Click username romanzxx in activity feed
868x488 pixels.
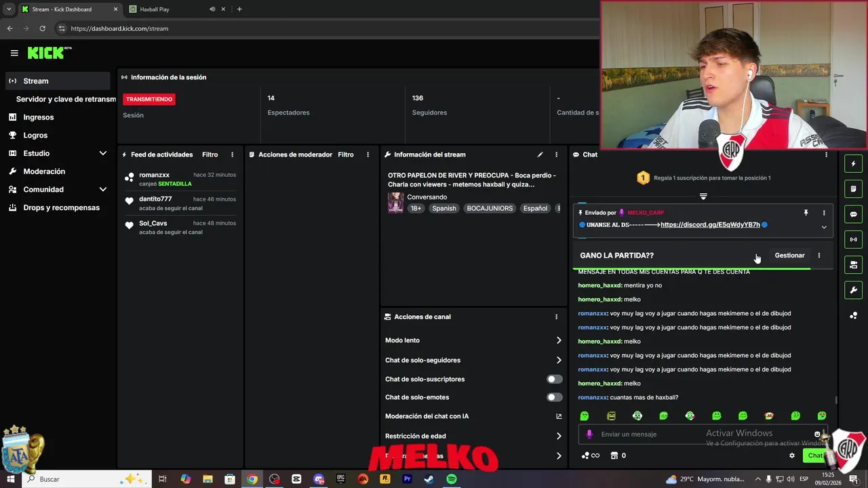154,175
